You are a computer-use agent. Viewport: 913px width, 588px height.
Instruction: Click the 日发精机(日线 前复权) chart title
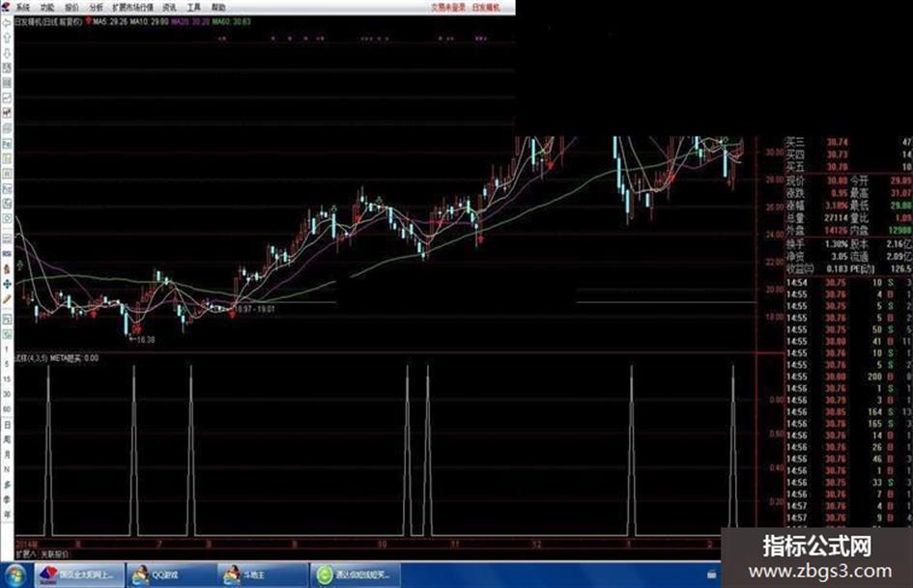(x=49, y=21)
